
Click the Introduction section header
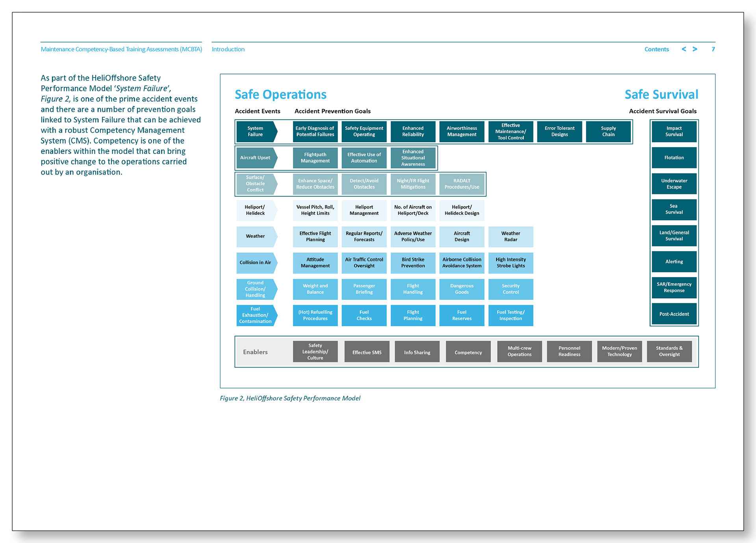coord(228,49)
